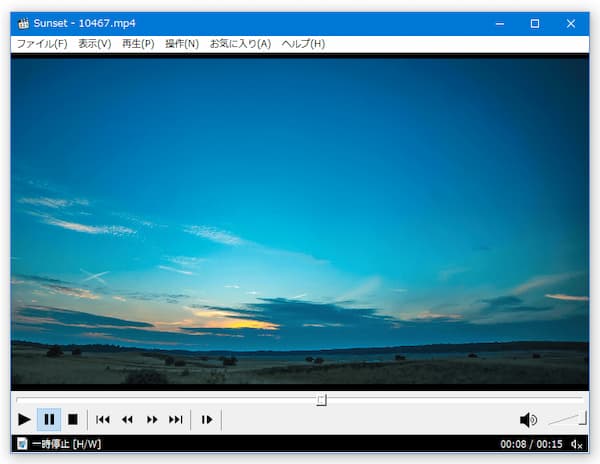The height and width of the screenshot is (464, 600).
Task: Open the 操作(N) menu
Action: pos(182,44)
